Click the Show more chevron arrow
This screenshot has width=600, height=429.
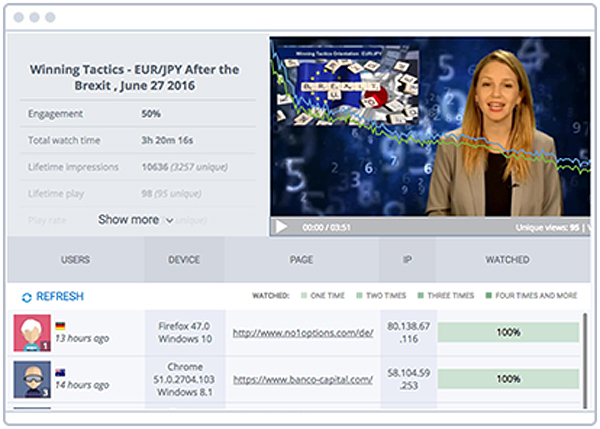[168, 220]
